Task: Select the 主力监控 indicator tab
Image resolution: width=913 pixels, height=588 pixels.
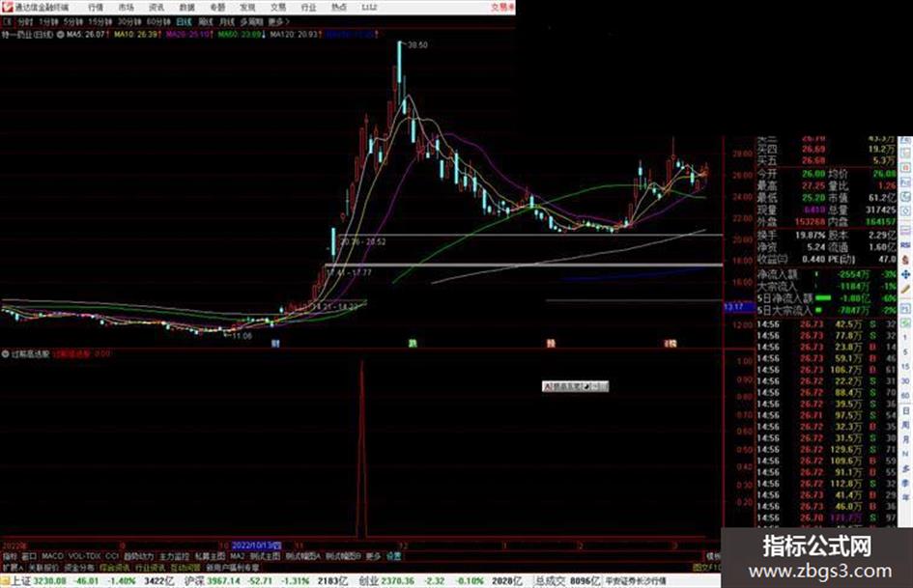Action: click(175, 556)
